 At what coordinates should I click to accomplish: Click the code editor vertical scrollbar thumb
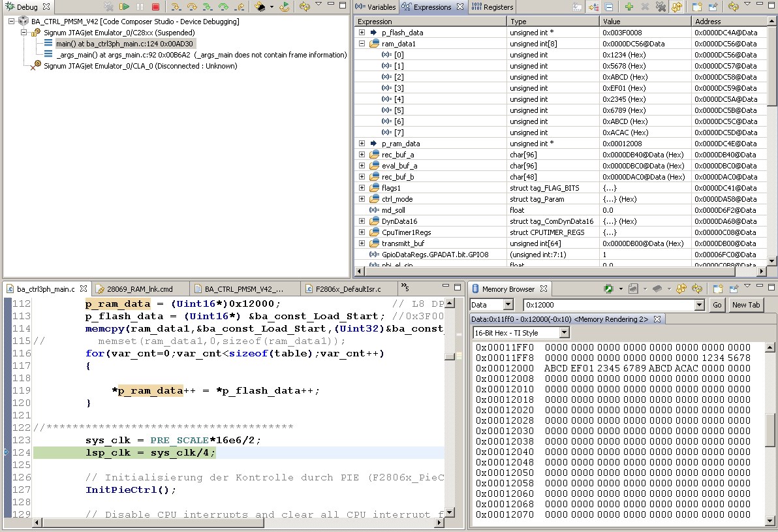click(450, 356)
